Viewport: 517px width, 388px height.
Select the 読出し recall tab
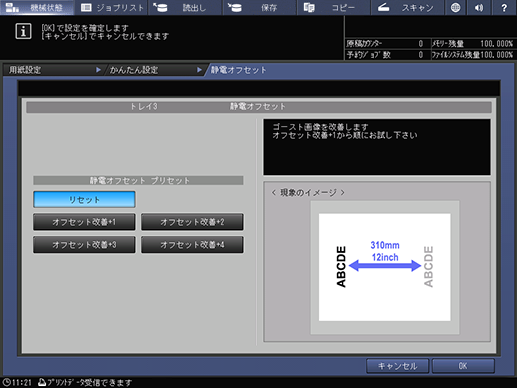[185, 7]
